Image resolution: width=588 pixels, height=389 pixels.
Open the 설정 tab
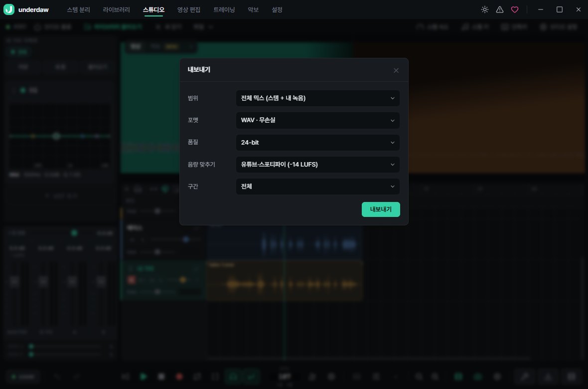[x=277, y=10]
